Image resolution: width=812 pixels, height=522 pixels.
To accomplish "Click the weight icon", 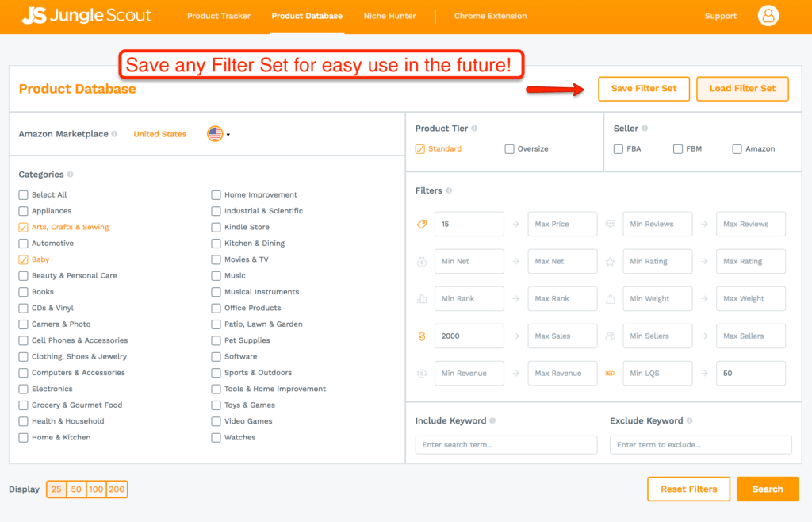I will (x=611, y=299).
